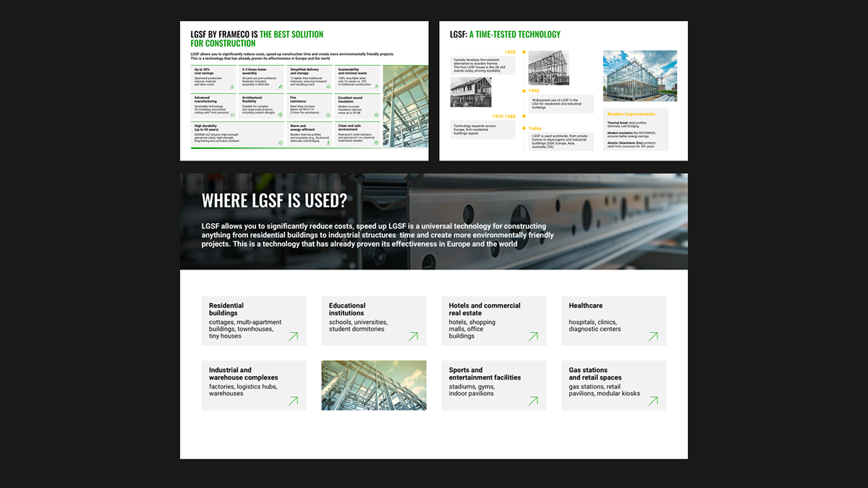Viewport: 868px width, 488px height.
Task: Click arrow icon in Hotels and commercial card
Action: click(x=533, y=336)
